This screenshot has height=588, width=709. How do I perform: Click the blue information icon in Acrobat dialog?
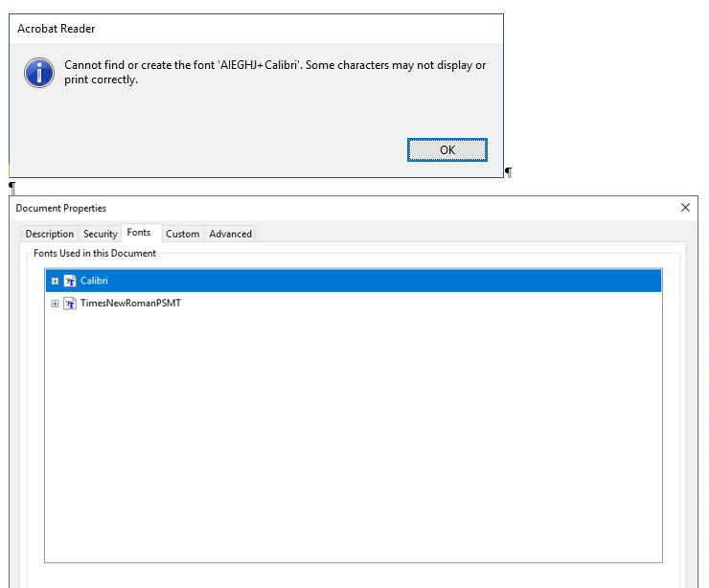coord(39,73)
